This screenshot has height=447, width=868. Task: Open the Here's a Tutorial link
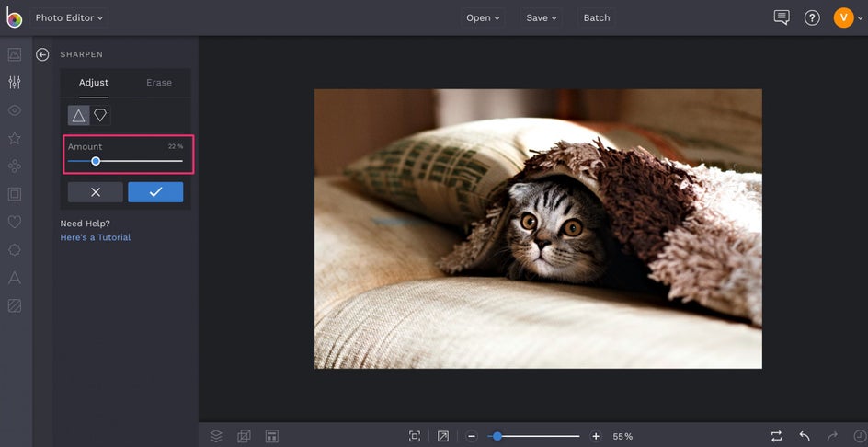pyautogui.click(x=96, y=237)
